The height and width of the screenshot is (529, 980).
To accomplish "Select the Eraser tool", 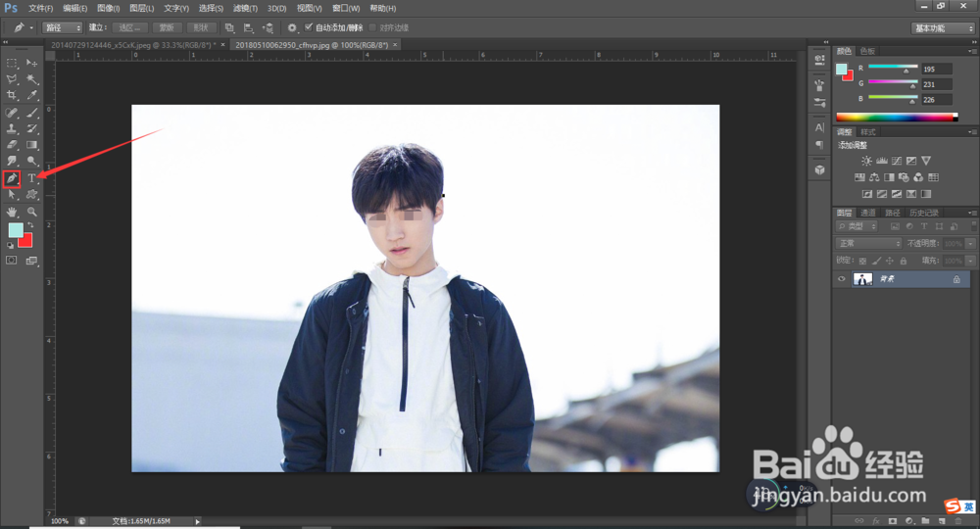I will click(x=11, y=145).
